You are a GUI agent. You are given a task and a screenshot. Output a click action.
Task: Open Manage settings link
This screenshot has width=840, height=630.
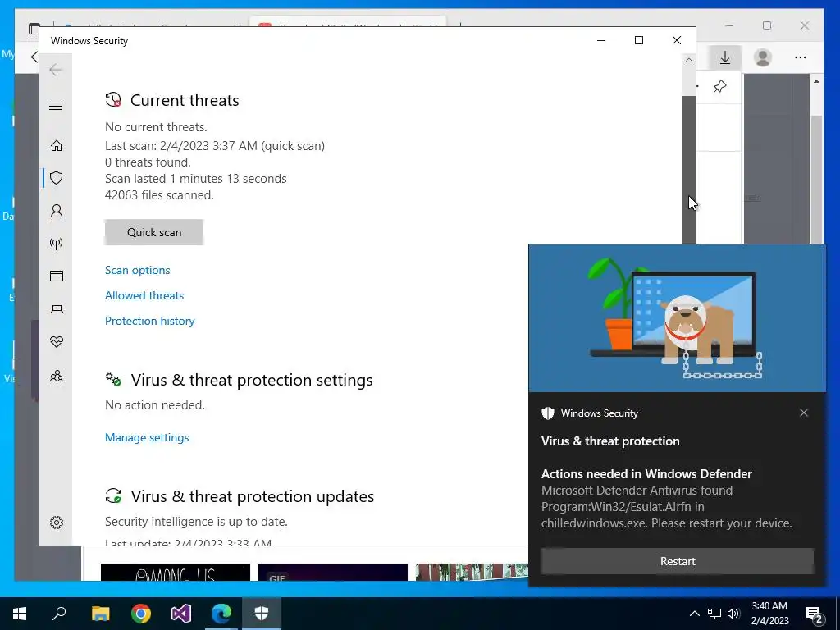point(148,438)
